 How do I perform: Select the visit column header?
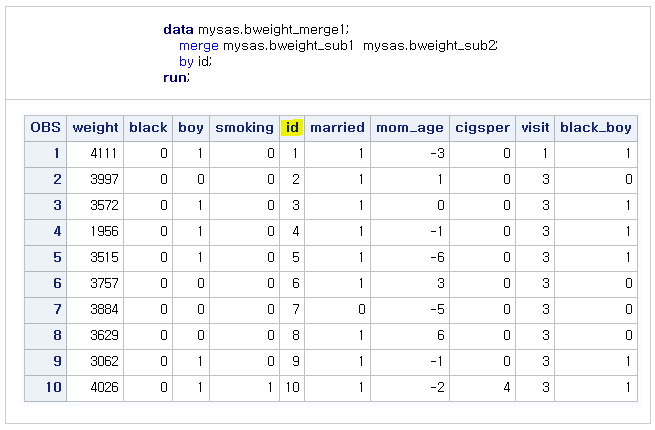click(535, 127)
